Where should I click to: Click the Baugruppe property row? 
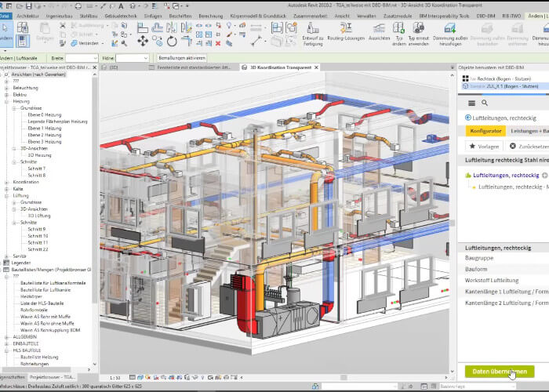coord(504,258)
